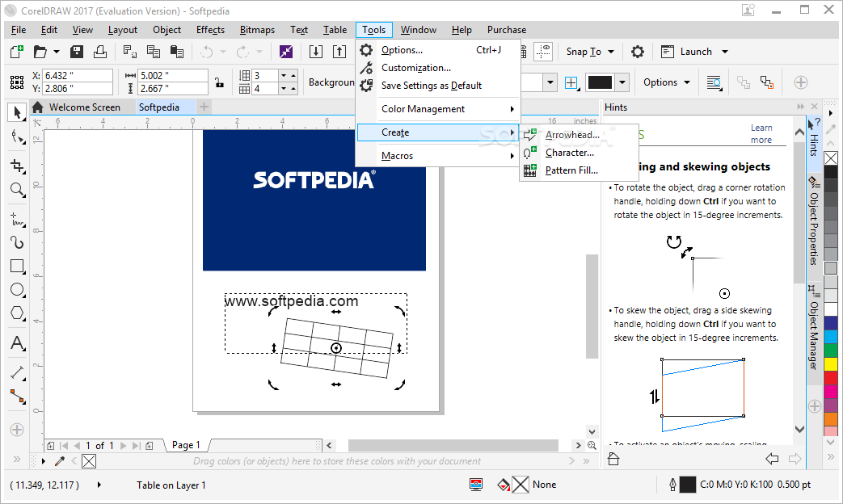This screenshot has height=504, width=843.
Task: Click the Copy icon
Action: click(x=154, y=52)
